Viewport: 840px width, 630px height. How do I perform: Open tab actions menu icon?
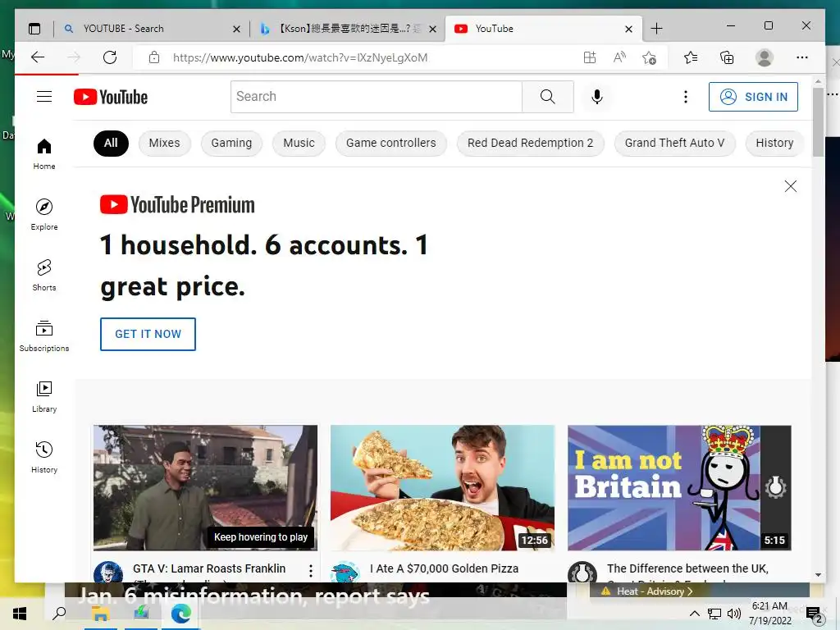coord(34,29)
